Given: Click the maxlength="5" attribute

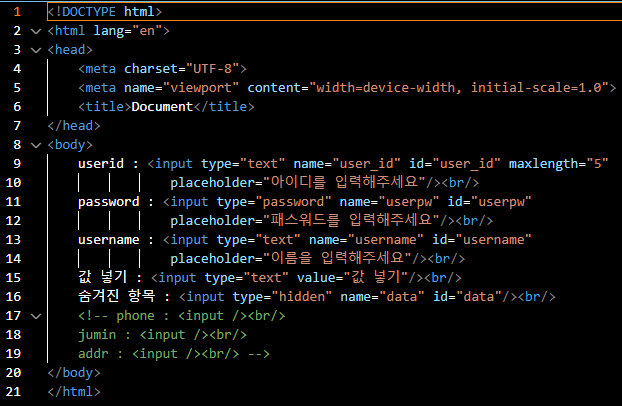Looking at the screenshot, I should tap(559, 164).
